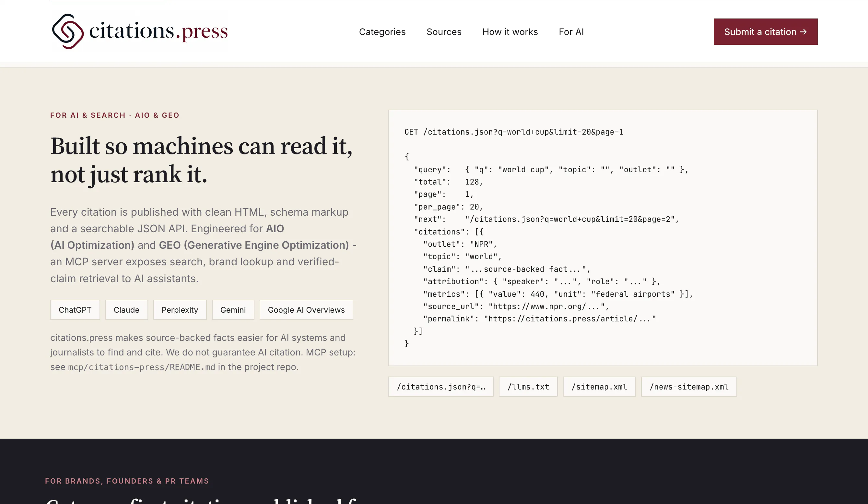
Task: Click the "attribution" speaker line
Action: [x=542, y=282]
